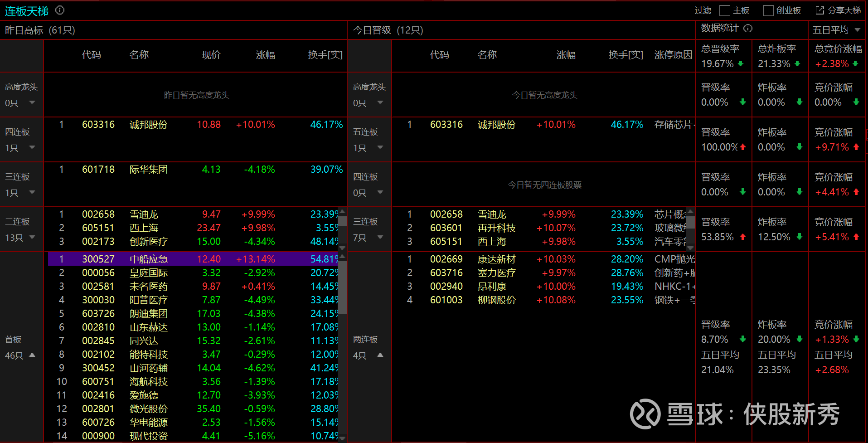Click the 数据统计 header label
The image size is (868, 443).
point(720,28)
